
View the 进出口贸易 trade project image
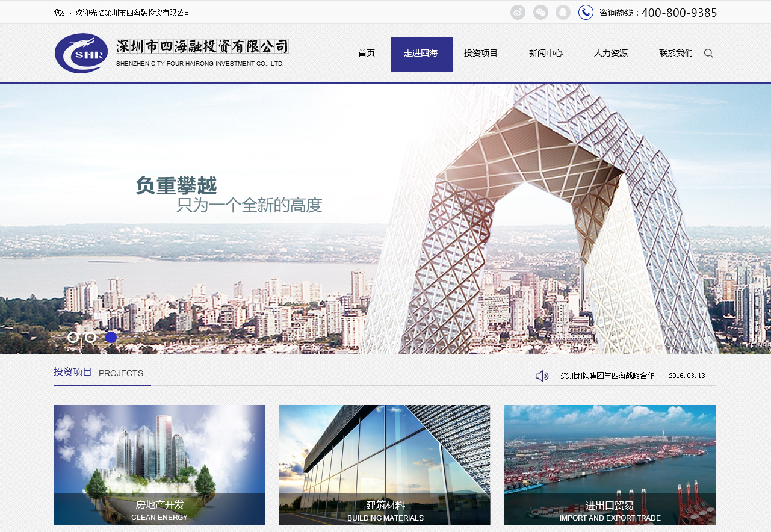click(x=610, y=465)
